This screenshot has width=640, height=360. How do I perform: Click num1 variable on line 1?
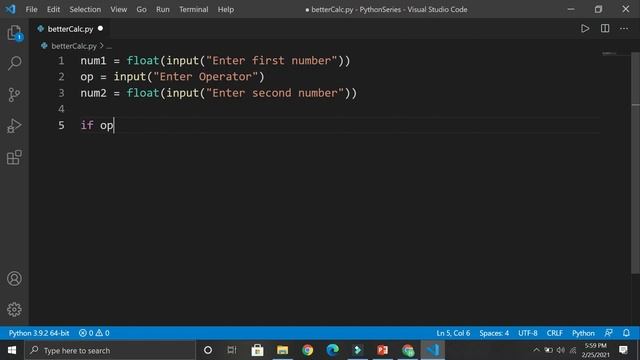point(93,61)
